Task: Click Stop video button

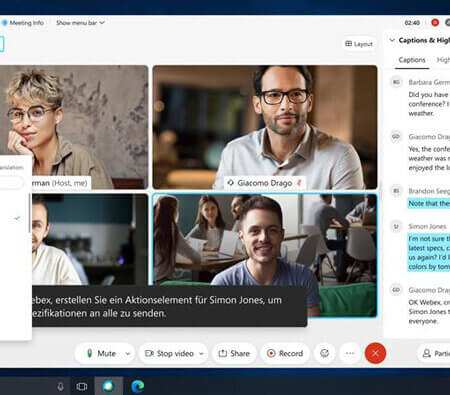Action: click(x=169, y=353)
